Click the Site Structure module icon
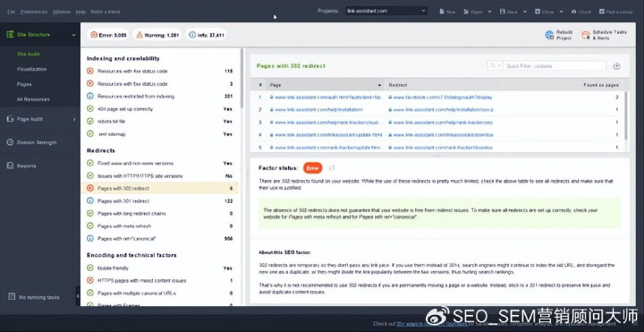Viewport: 644px width, 332px height. point(10,35)
